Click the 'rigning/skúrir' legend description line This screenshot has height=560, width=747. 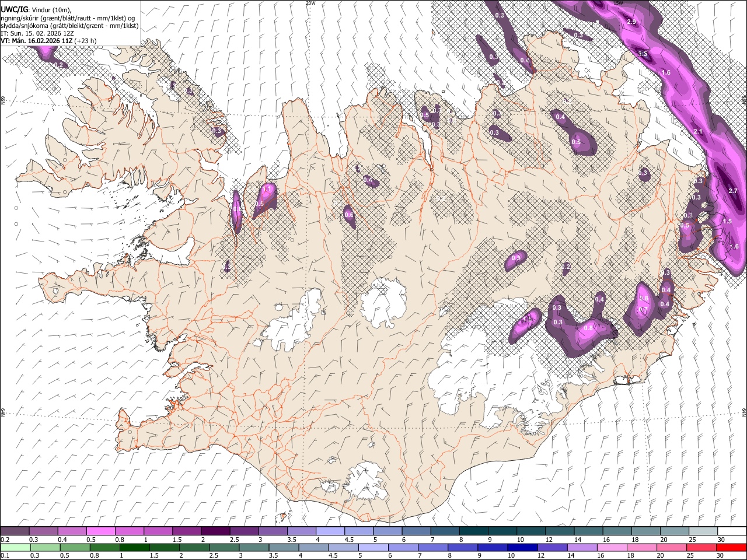point(68,18)
